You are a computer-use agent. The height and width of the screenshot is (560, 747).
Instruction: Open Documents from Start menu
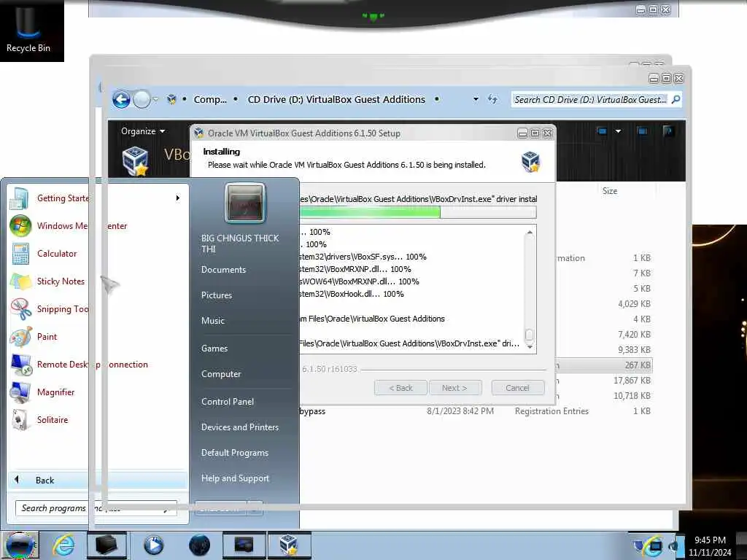223,270
